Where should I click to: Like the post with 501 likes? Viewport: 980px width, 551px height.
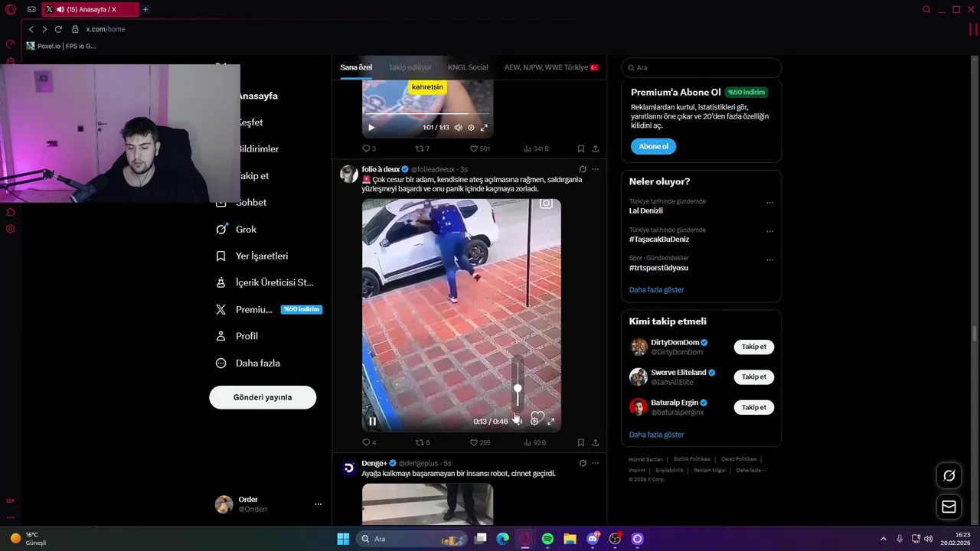[479, 148]
